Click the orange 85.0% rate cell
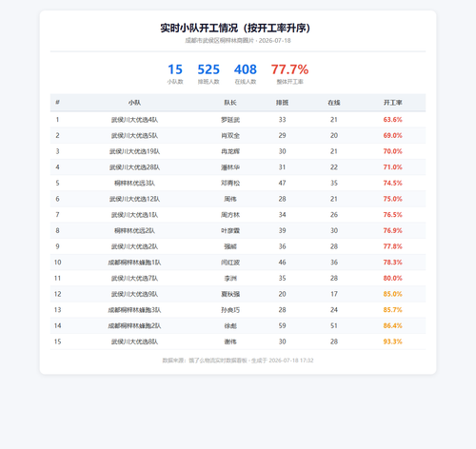 click(x=392, y=294)
